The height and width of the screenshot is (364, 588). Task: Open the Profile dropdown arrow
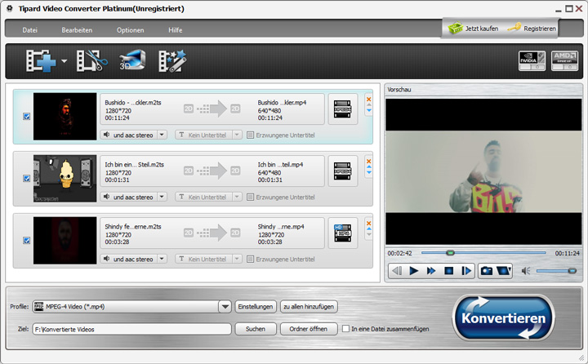[x=225, y=307]
